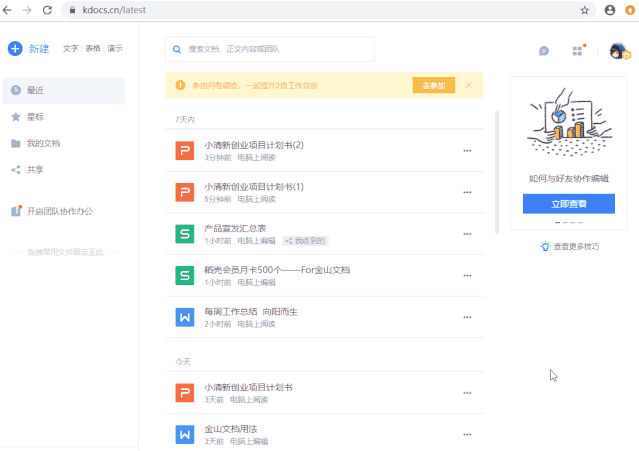
Task: Open more options for 产品宣发汇总表
Action: click(x=467, y=234)
